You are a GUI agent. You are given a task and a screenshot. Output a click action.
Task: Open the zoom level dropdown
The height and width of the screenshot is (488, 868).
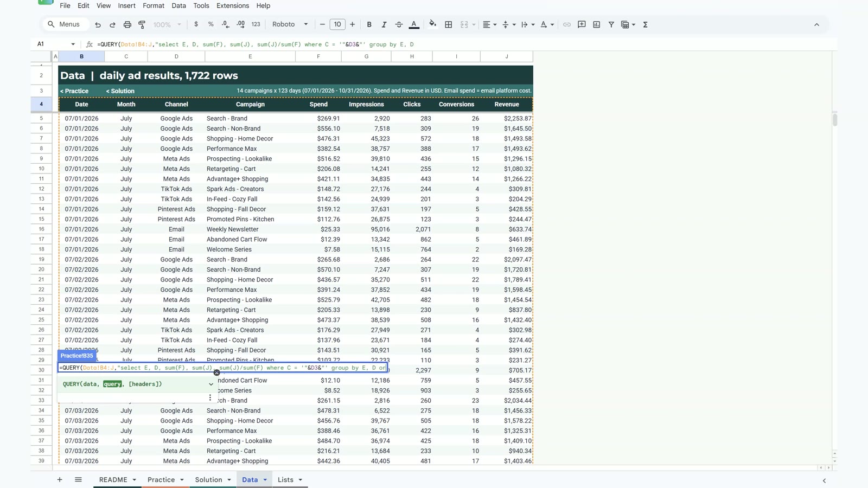tap(167, 24)
